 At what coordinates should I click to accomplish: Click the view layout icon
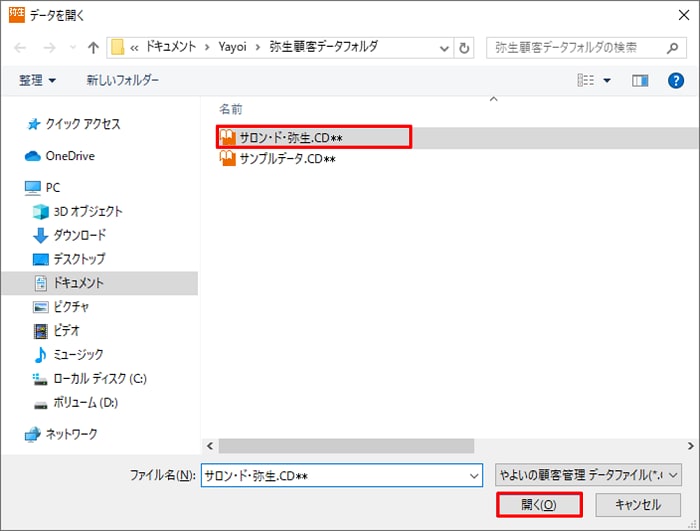[x=586, y=80]
